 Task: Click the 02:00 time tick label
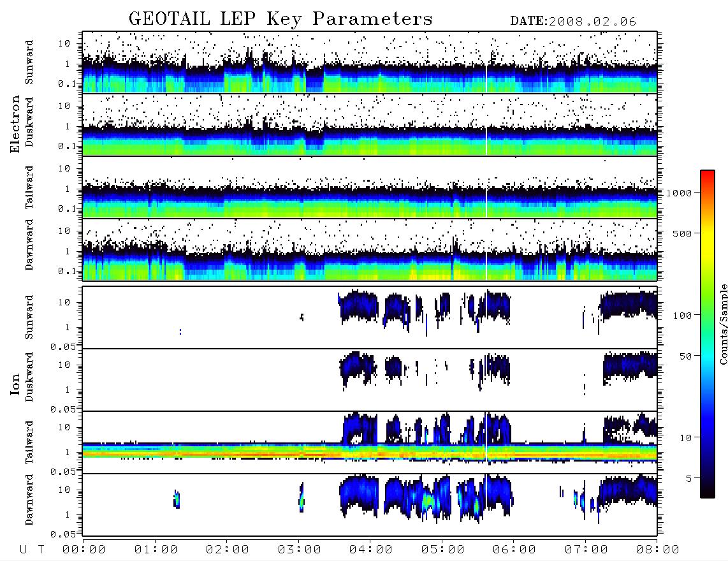click(x=228, y=550)
